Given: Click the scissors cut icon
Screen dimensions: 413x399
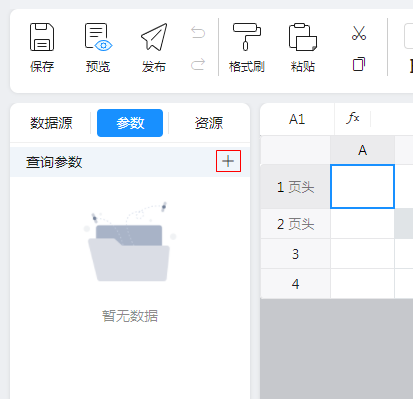Looking at the screenshot, I should [359, 33].
